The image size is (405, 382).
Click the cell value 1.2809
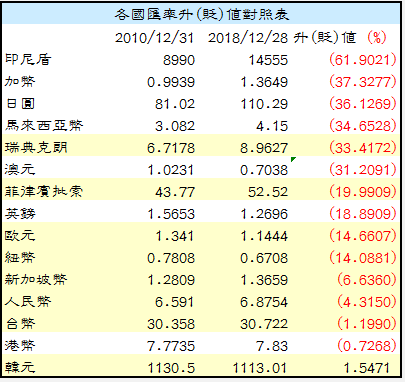[171, 280]
